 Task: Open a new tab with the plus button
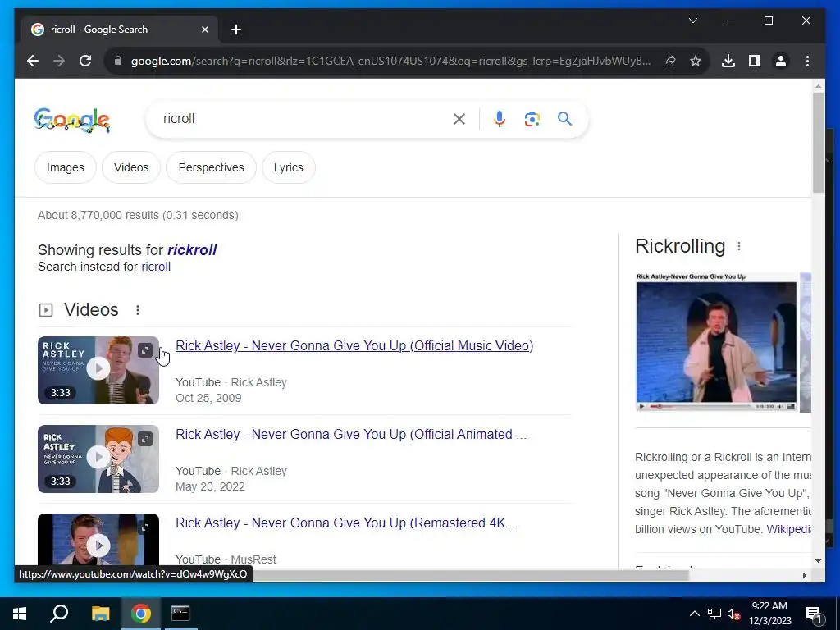pyautogui.click(x=236, y=30)
